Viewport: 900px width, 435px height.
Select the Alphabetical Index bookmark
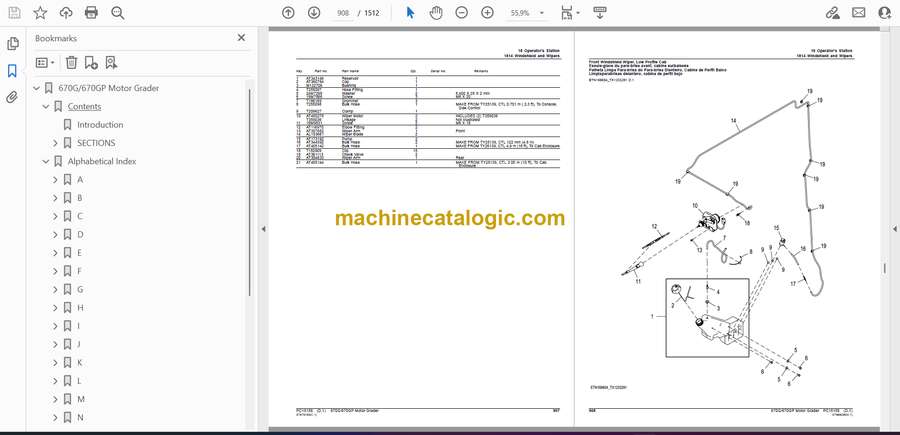102,161
